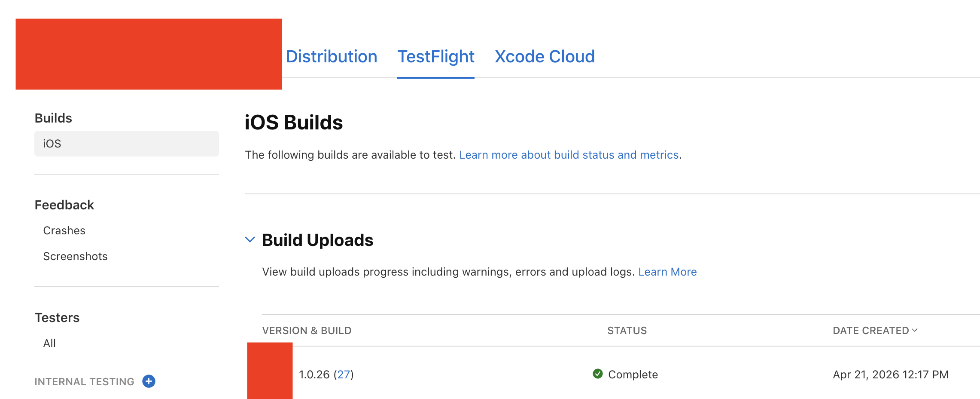The height and width of the screenshot is (399, 980).
Task: Show All testers in sidebar
Action: coord(49,344)
